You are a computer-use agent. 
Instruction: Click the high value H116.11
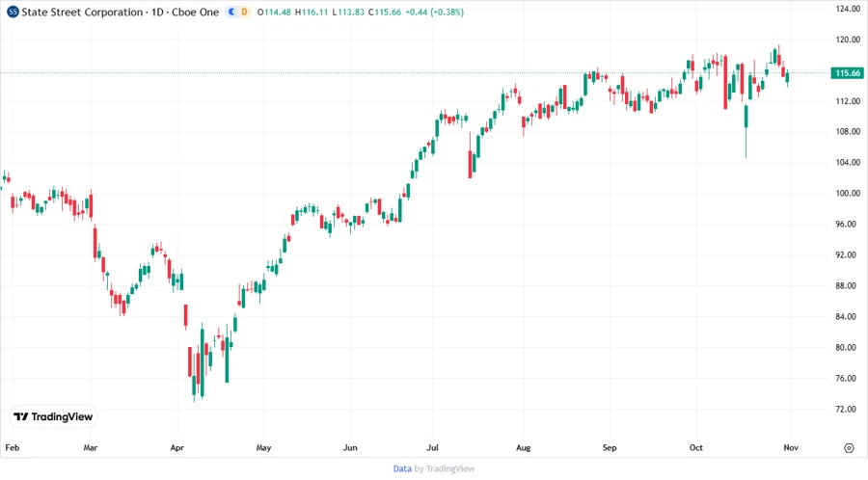312,13
